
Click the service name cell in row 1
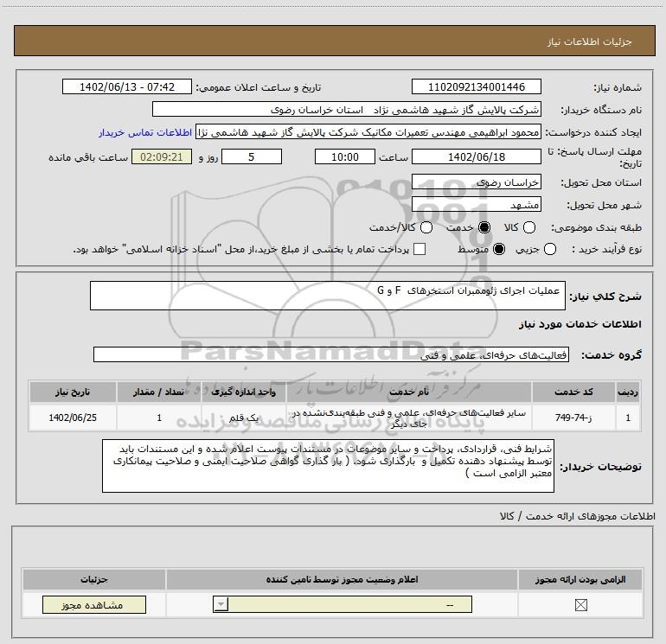[409, 418]
